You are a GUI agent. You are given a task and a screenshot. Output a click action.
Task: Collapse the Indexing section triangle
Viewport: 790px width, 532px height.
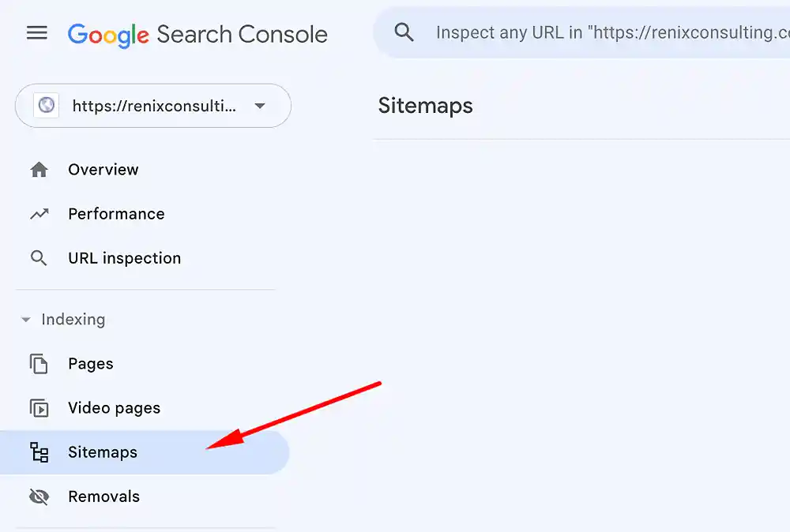coord(26,320)
